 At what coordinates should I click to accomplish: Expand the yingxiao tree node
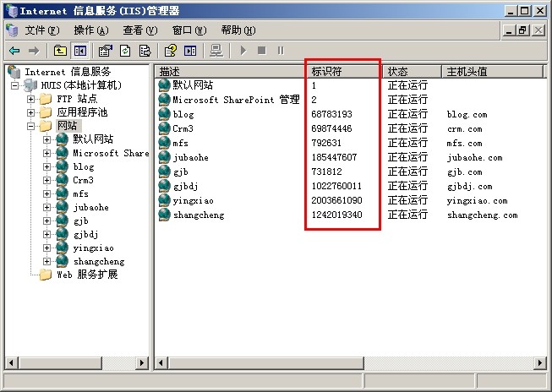[x=46, y=248]
